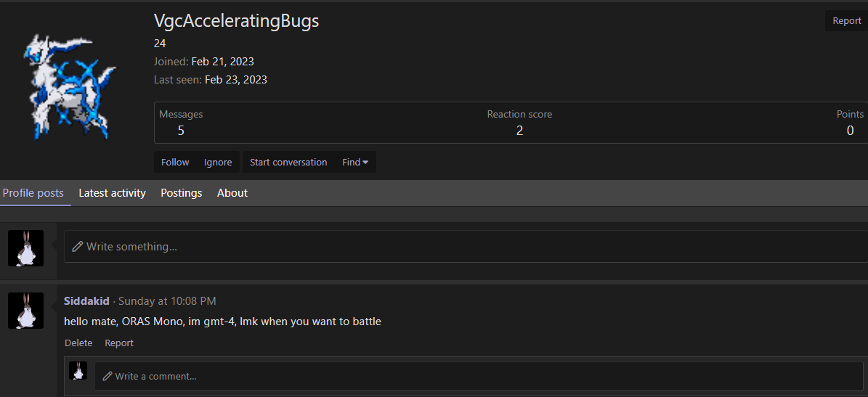868x397 pixels.
Task: Ignore this user
Action: (218, 162)
